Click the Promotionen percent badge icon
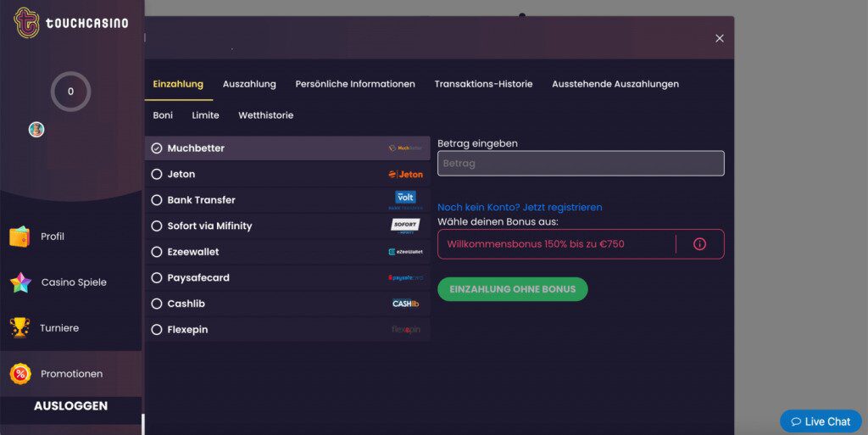This screenshot has height=435, width=868. (x=20, y=374)
